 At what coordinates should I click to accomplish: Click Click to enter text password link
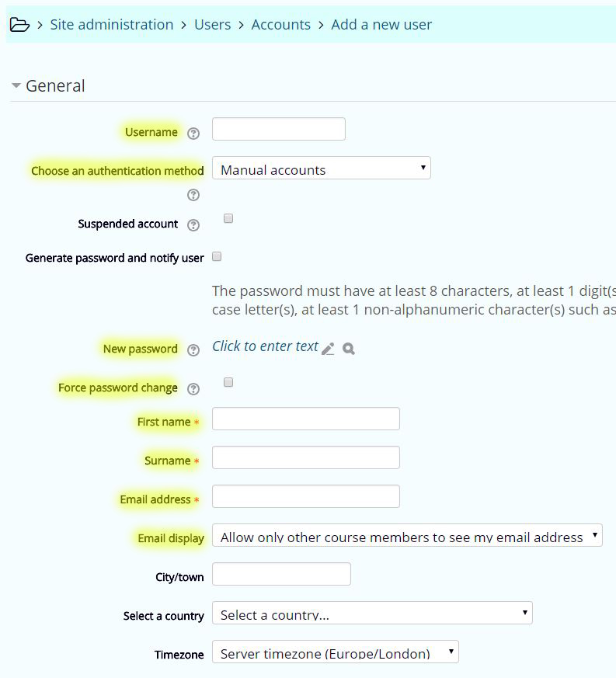[265, 346]
